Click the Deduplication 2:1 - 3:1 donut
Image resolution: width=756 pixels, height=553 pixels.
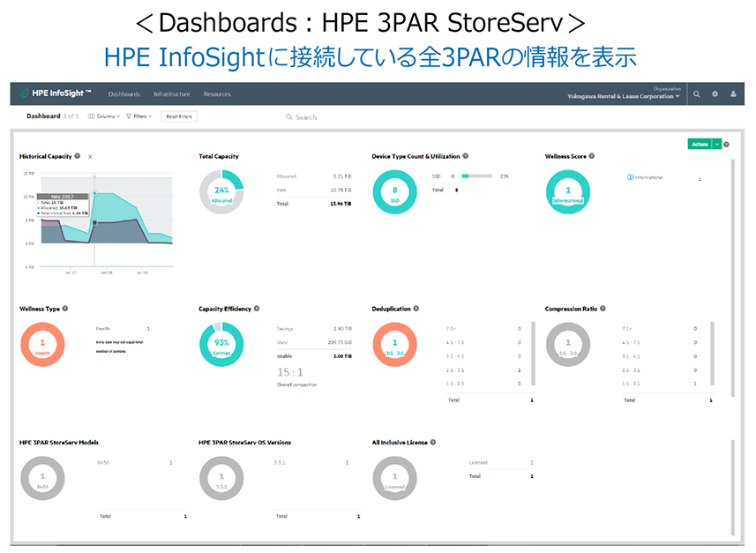pos(395,345)
